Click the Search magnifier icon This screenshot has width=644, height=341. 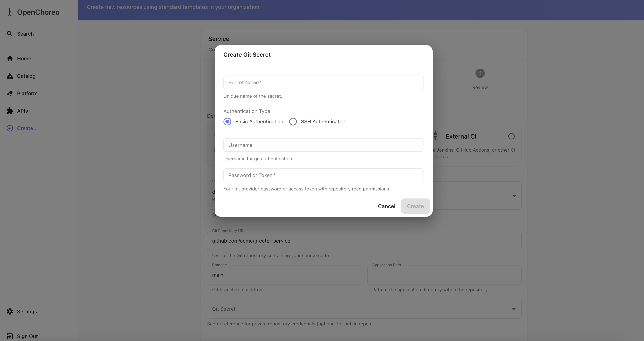click(x=9, y=34)
